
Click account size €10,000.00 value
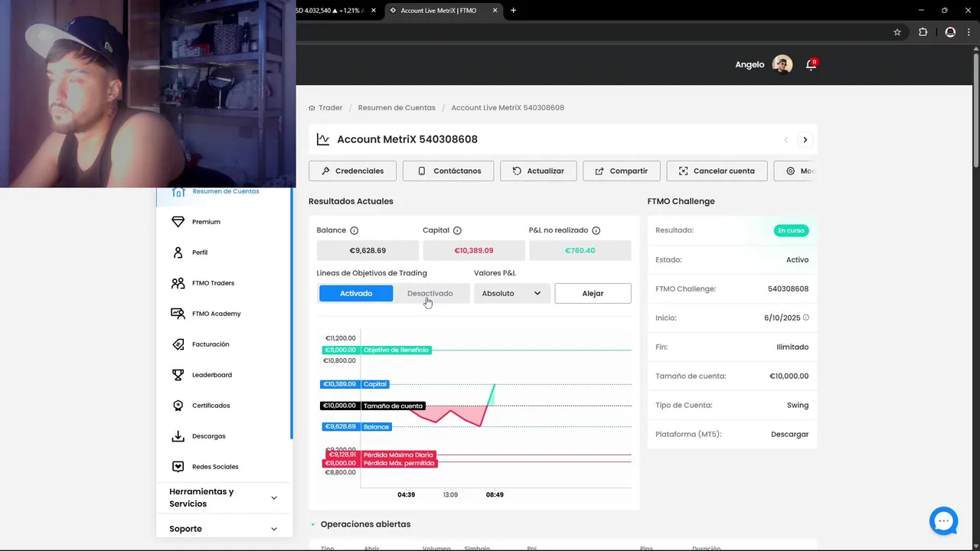[789, 376]
